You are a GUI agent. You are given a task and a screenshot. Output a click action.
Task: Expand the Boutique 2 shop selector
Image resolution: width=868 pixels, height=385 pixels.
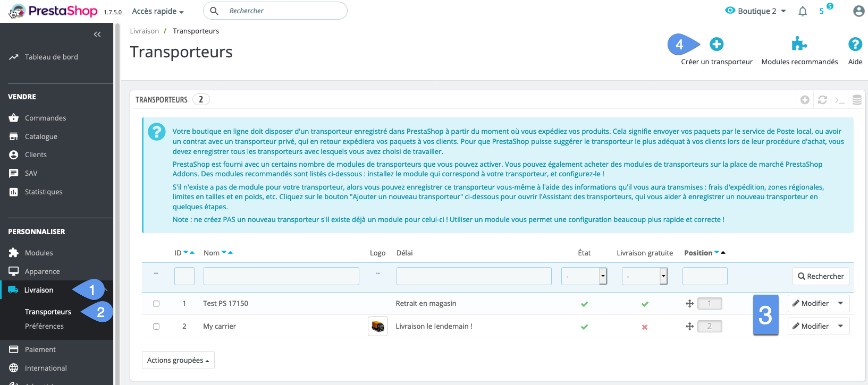[756, 11]
